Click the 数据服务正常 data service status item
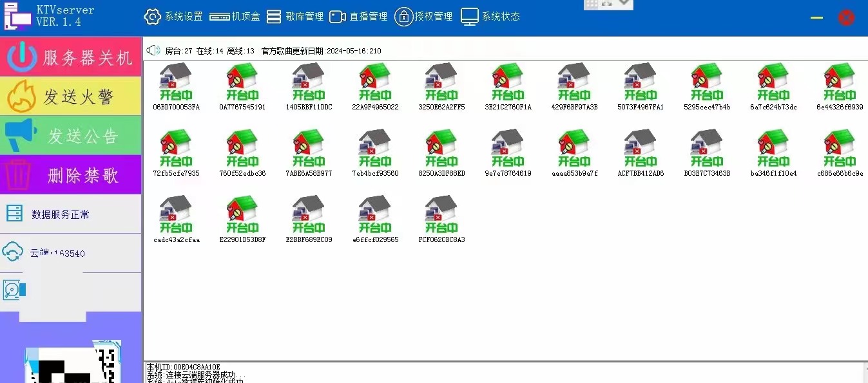The width and height of the screenshot is (868, 383). pos(60,214)
